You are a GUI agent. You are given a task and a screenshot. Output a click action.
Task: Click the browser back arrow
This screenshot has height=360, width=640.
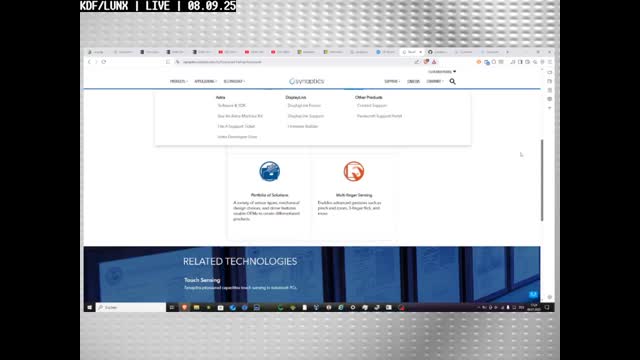pos(89,62)
